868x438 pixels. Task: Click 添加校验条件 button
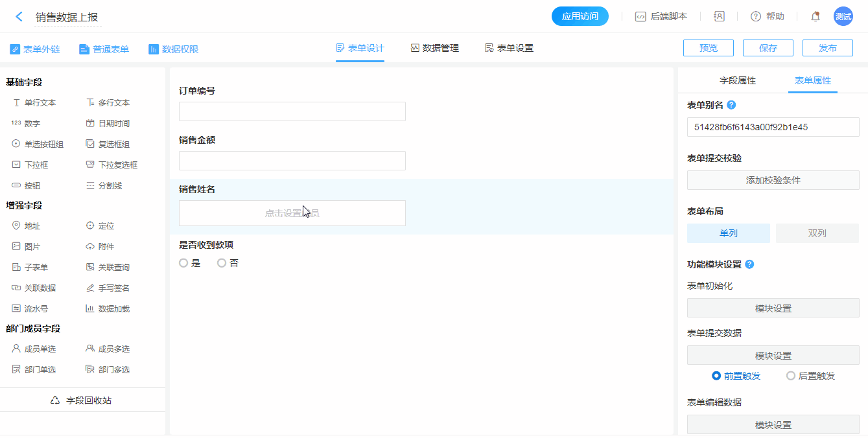[773, 180]
